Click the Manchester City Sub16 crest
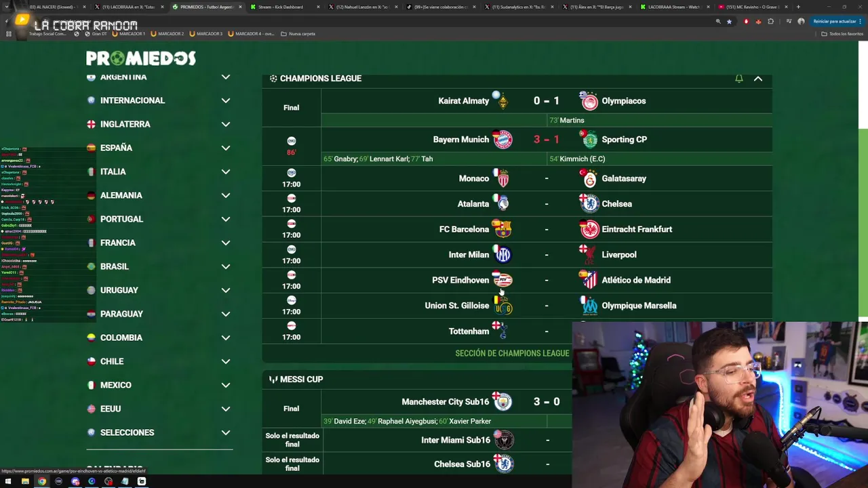Viewport: 868px width, 488px height. 502,402
